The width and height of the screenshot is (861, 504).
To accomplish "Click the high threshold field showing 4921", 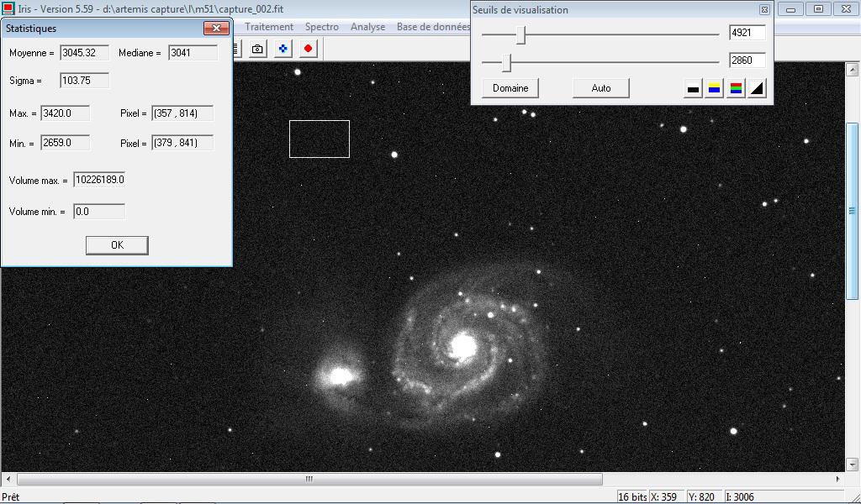I will tap(747, 33).
